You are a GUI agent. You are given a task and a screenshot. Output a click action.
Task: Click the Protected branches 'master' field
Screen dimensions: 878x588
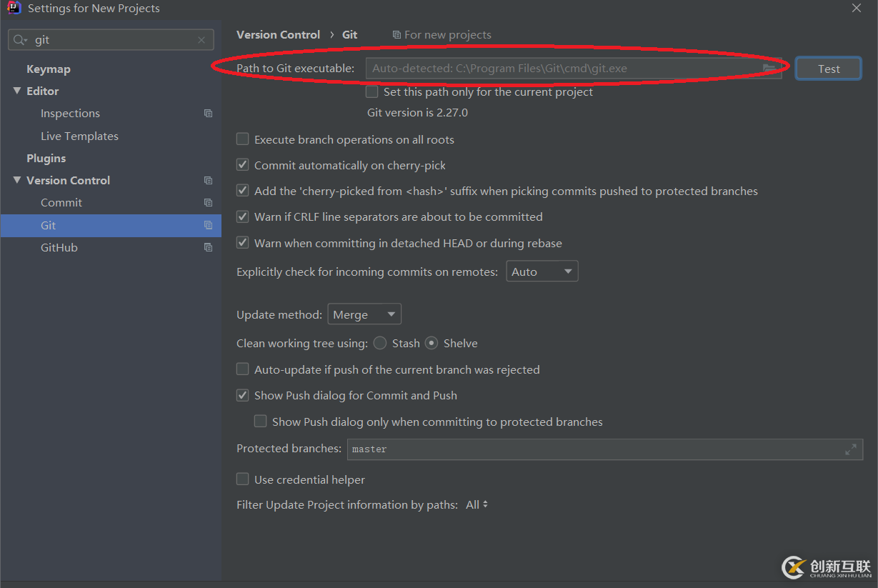605,449
